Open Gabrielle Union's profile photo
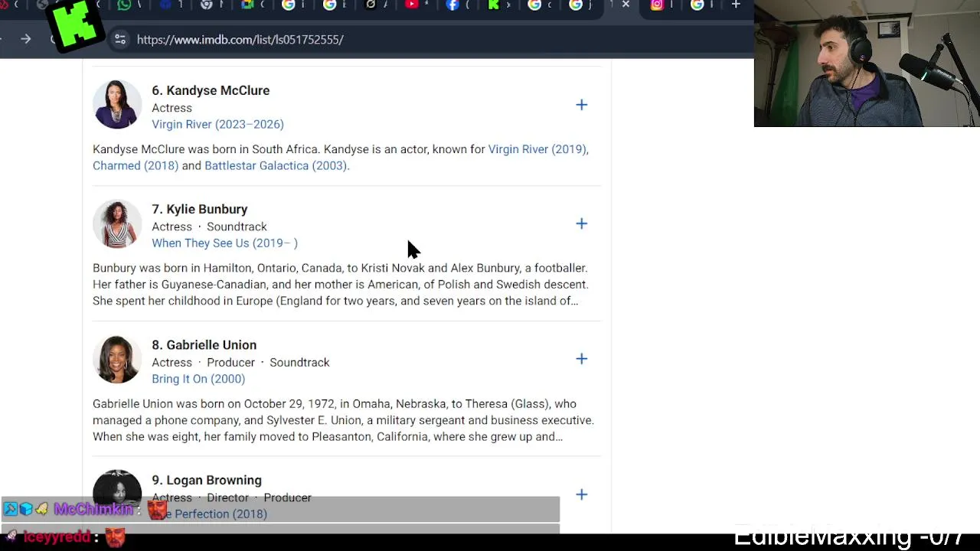This screenshot has height=551, width=980. [117, 359]
